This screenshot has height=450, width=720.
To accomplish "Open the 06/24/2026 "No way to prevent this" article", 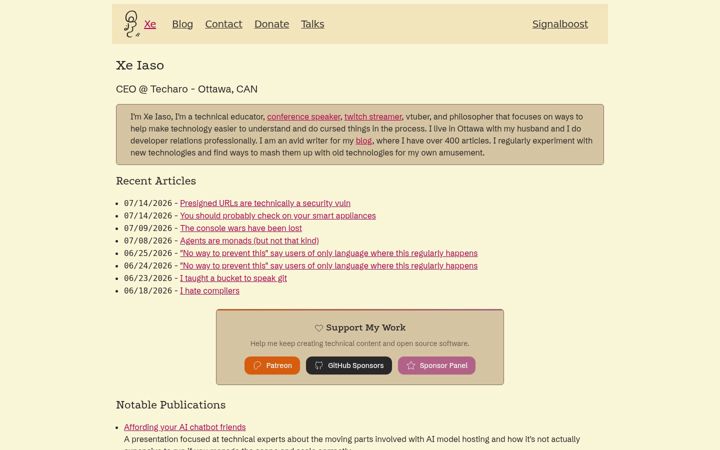I will [x=328, y=265].
